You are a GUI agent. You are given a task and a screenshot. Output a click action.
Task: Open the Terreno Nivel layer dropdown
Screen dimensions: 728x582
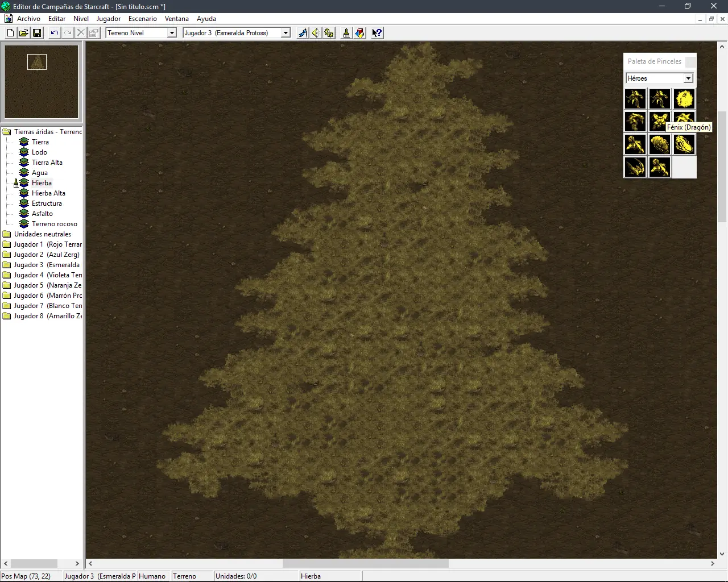pos(172,33)
